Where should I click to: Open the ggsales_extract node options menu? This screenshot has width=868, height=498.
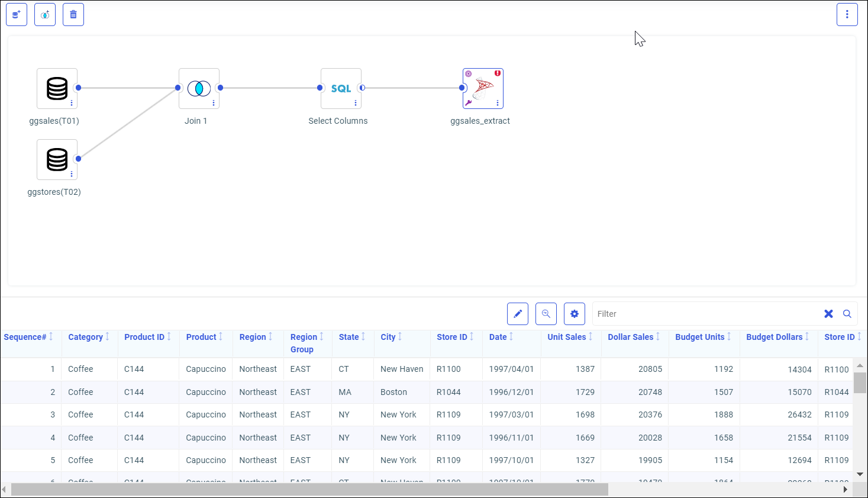pyautogui.click(x=498, y=103)
